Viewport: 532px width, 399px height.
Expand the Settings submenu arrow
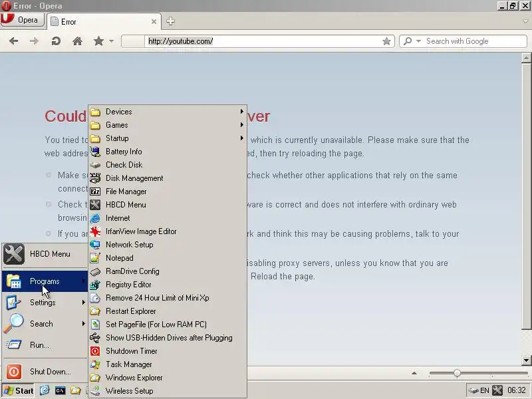click(84, 302)
